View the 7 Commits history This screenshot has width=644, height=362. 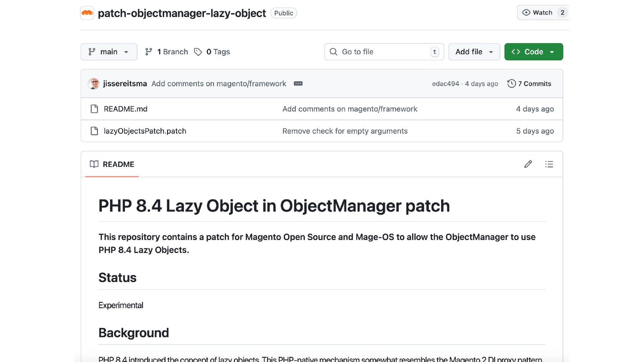coord(534,84)
